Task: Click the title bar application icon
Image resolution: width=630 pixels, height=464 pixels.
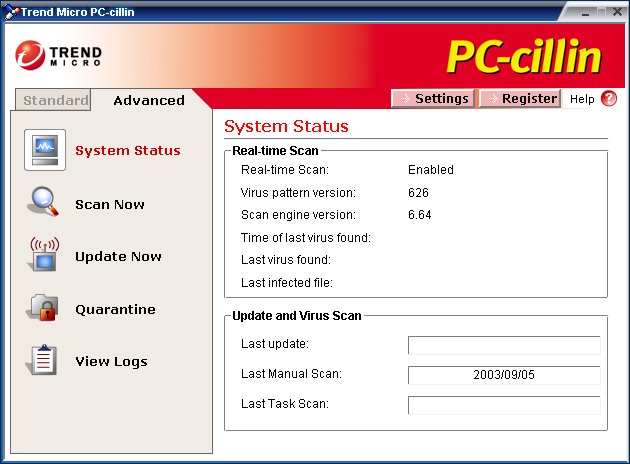Action: (11, 12)
